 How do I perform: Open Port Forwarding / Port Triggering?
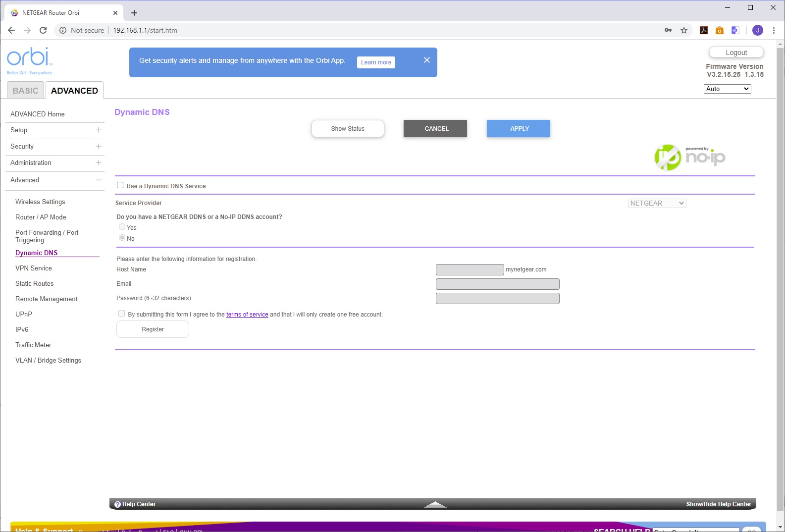(x=47, y=236)
